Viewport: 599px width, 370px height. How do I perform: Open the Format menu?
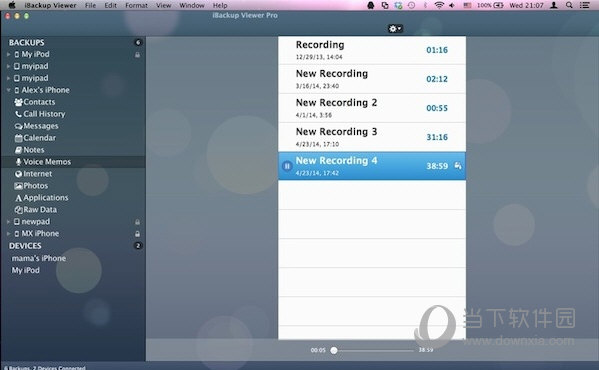pyautogui.click(x=136, y=5)
